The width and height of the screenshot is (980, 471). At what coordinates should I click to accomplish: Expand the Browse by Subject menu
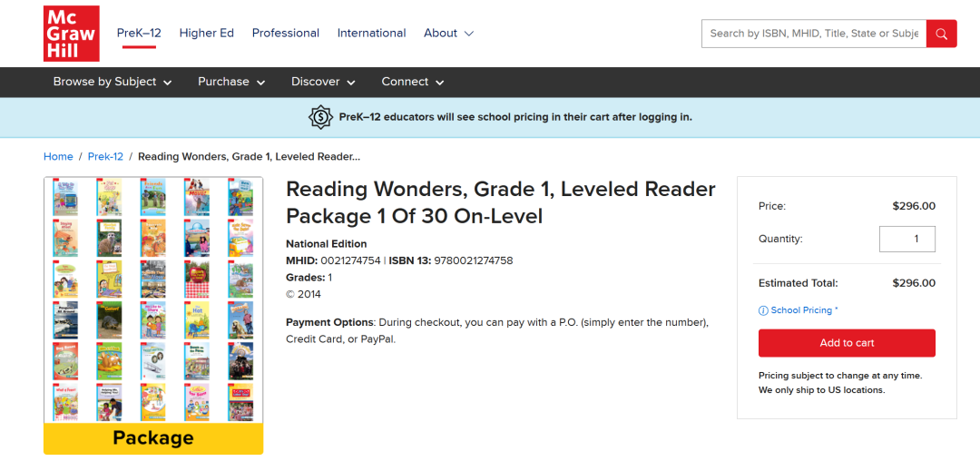[x=112, y=82]
